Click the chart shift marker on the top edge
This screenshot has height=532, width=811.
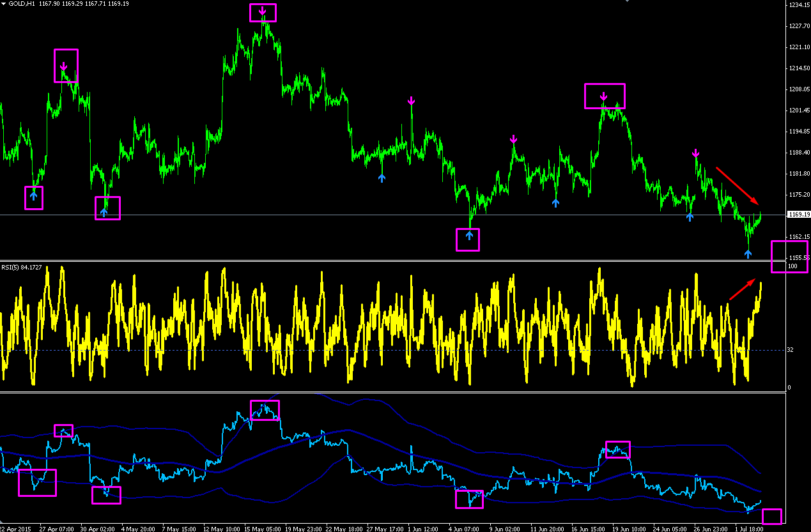click(628, 3)
